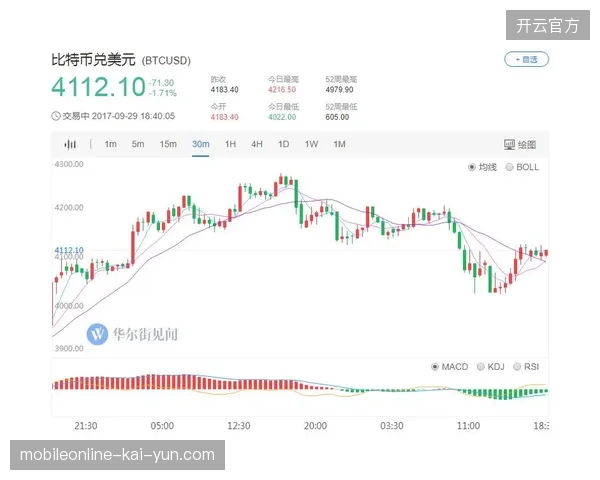Click the -1.71% change value
600x480 pixels.
pos(163,93)
